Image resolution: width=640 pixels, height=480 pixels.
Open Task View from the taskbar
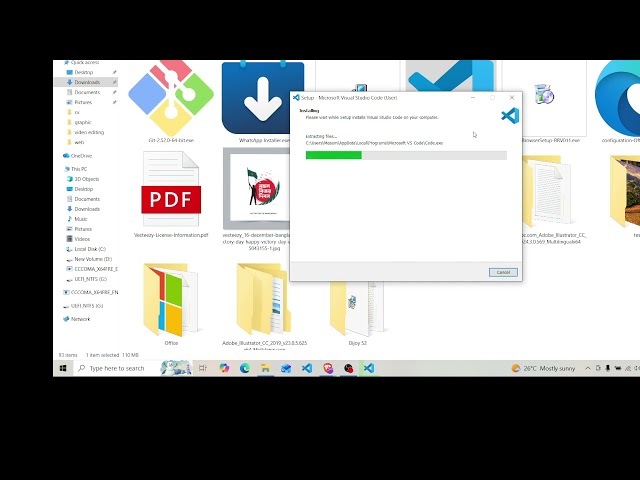tap(202, 368)
